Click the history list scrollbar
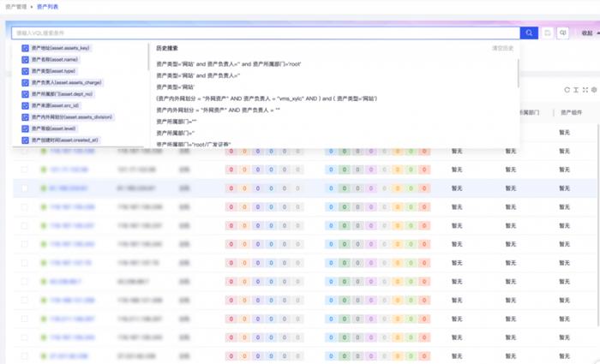This screenshot has height=364, width=600. tap(518, 73)
